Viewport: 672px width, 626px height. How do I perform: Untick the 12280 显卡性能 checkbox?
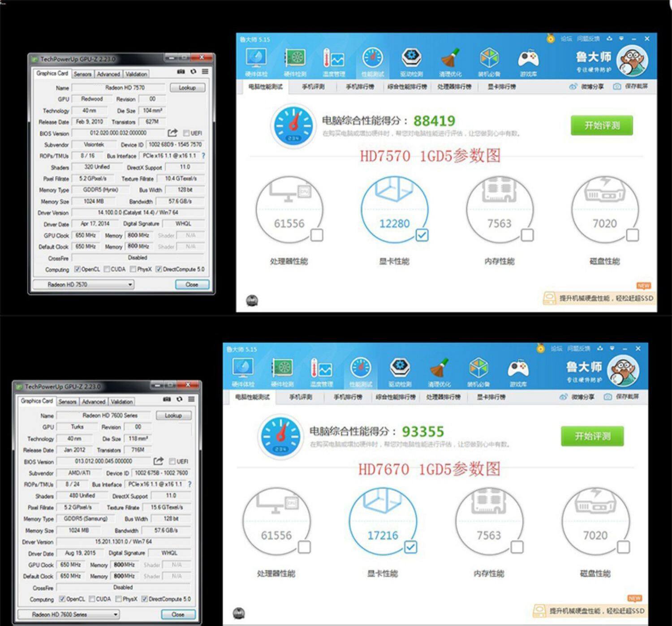click(x=422, y=235)
